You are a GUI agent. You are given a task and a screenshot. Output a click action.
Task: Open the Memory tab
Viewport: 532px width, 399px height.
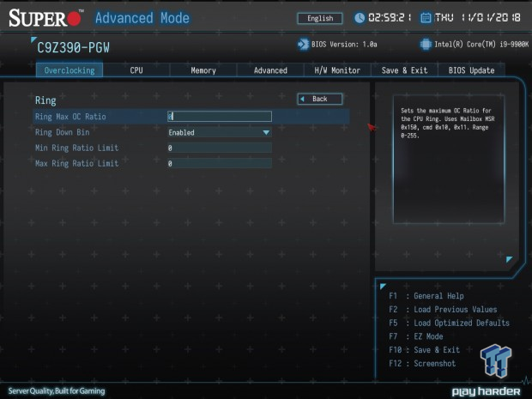point(203,70)
